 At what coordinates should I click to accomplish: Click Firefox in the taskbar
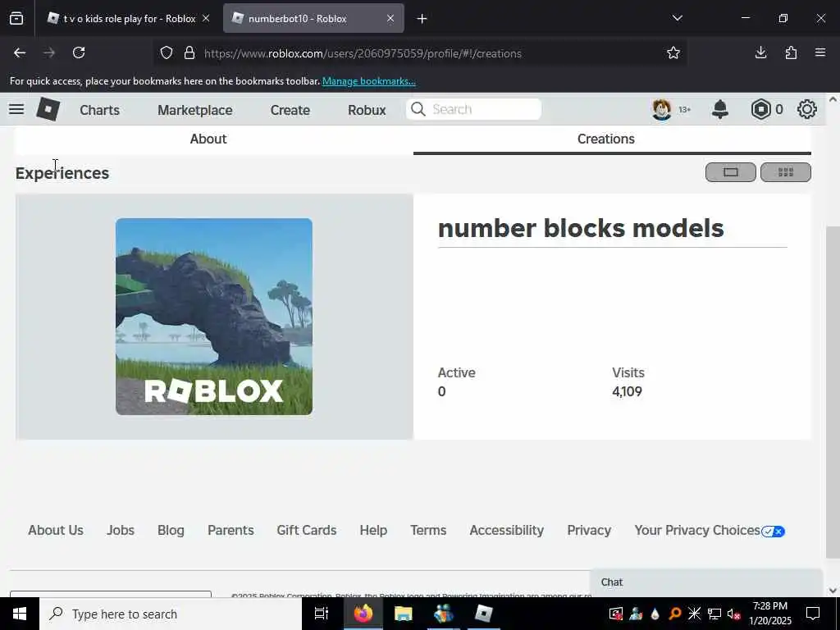pos(363,614)
